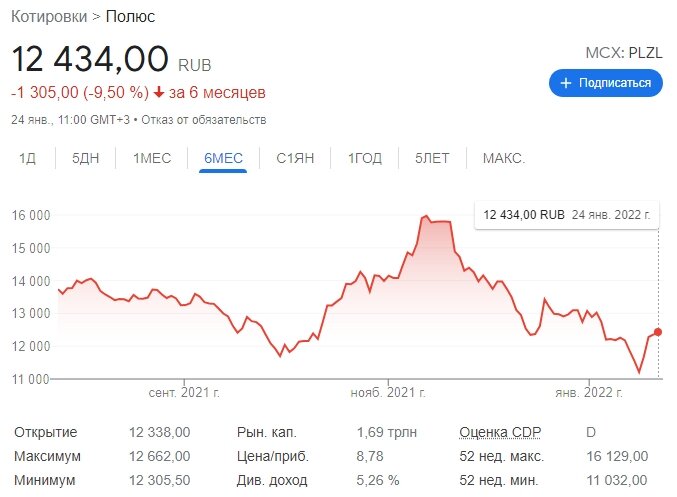Open the 1МЕС chart period
The width and height of the screenshot is (677, 497).
[152, 158]
